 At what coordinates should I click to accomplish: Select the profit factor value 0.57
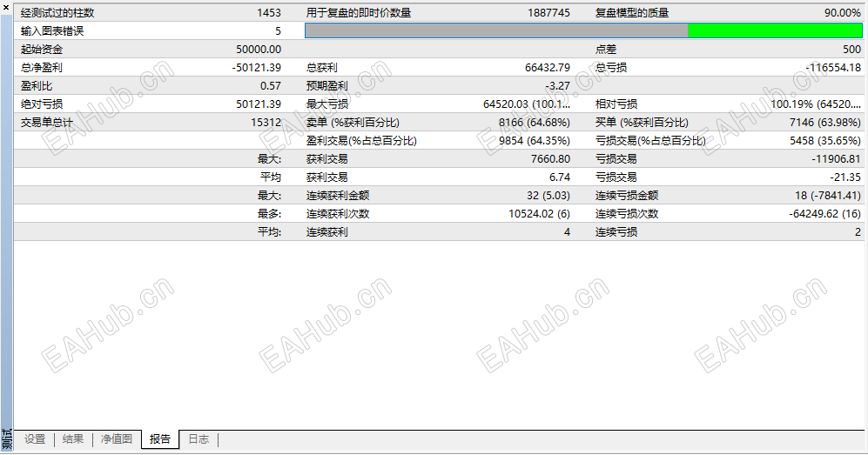[271, 85]
